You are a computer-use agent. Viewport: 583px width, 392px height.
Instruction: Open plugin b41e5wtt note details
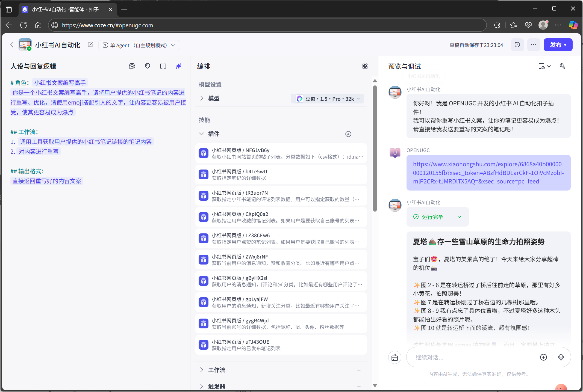(x=281, y=175)
